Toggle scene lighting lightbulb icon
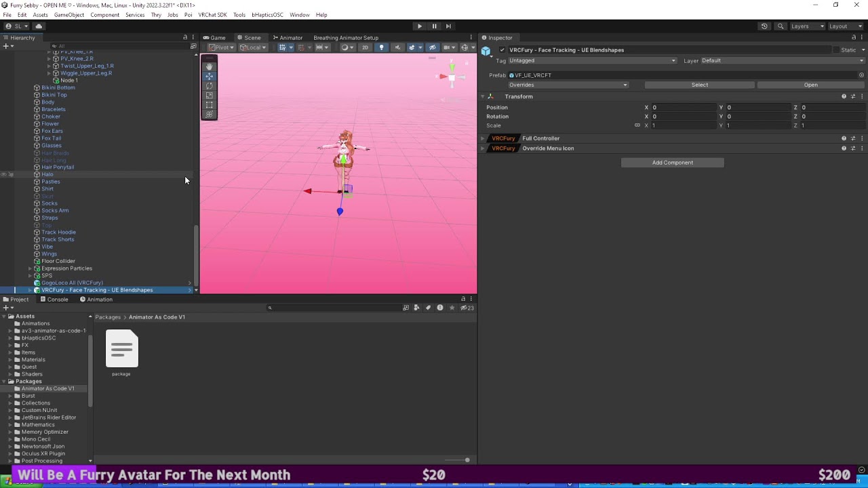Viewport: 868px width, 488px height. (x=381, y=47)
